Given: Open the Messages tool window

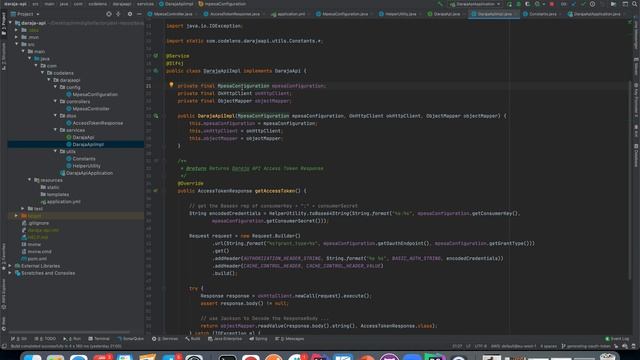Looking at the screenshot, I should (x=290, y=339).
